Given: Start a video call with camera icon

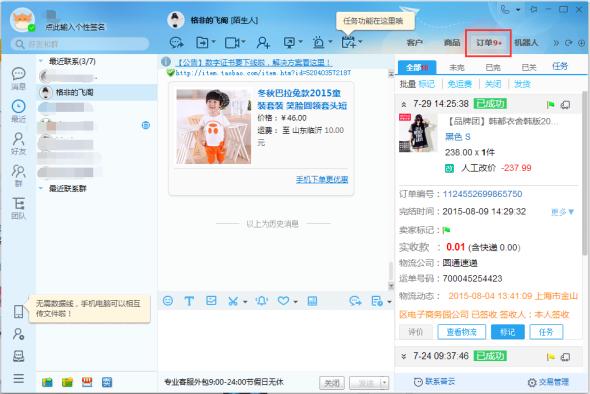Looking at the screenshot, I should pos(232,43).
